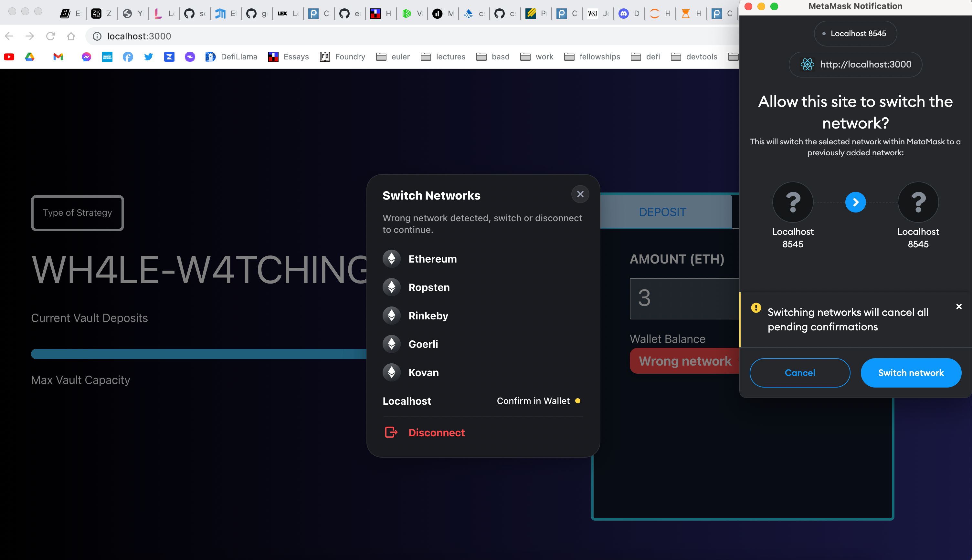Image resolution: width=972 pixels, height=560 pixels.
Task: Click the Kovan network diamond icon
Action: click(392, 372)
